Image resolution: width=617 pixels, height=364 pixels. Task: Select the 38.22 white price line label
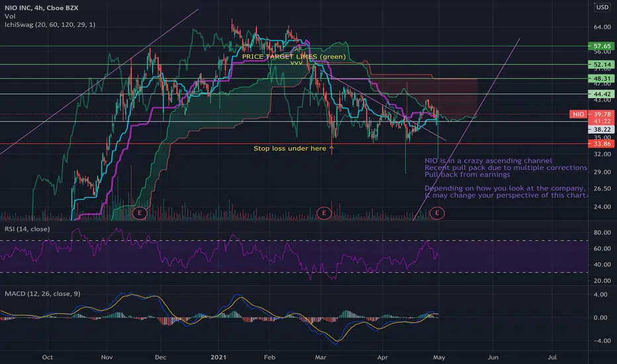click(601, 130)
